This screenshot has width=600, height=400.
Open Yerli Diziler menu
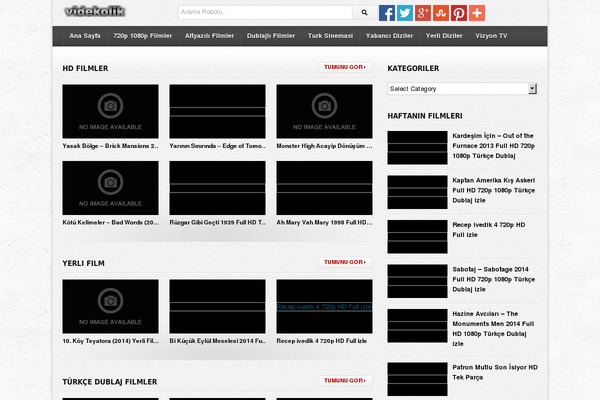coord(444,36)
